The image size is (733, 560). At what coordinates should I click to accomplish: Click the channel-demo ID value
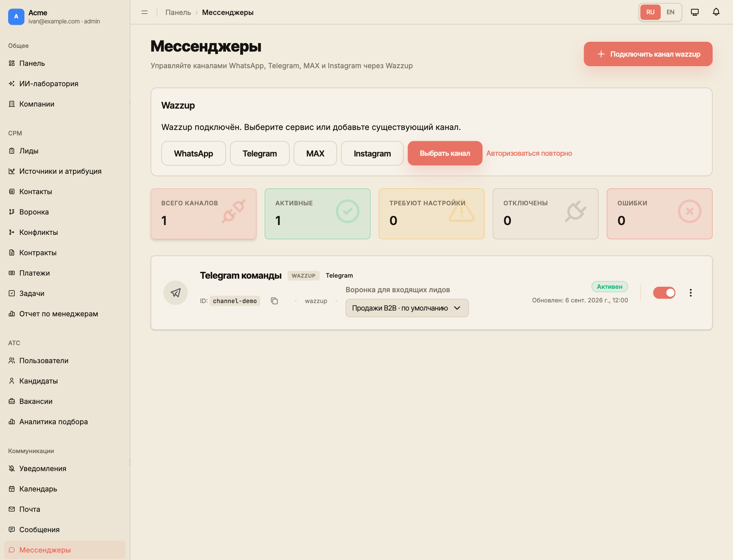click(235, 301)
